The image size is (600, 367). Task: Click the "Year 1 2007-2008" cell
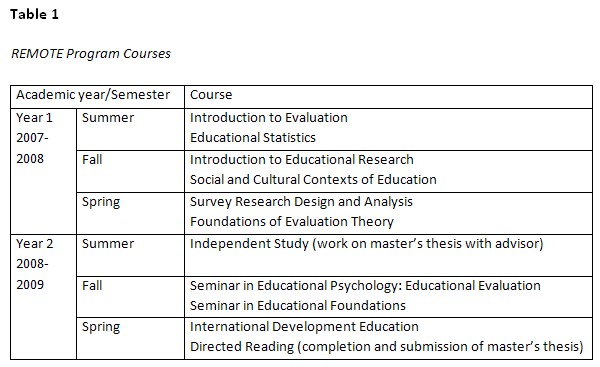(44, 171)
